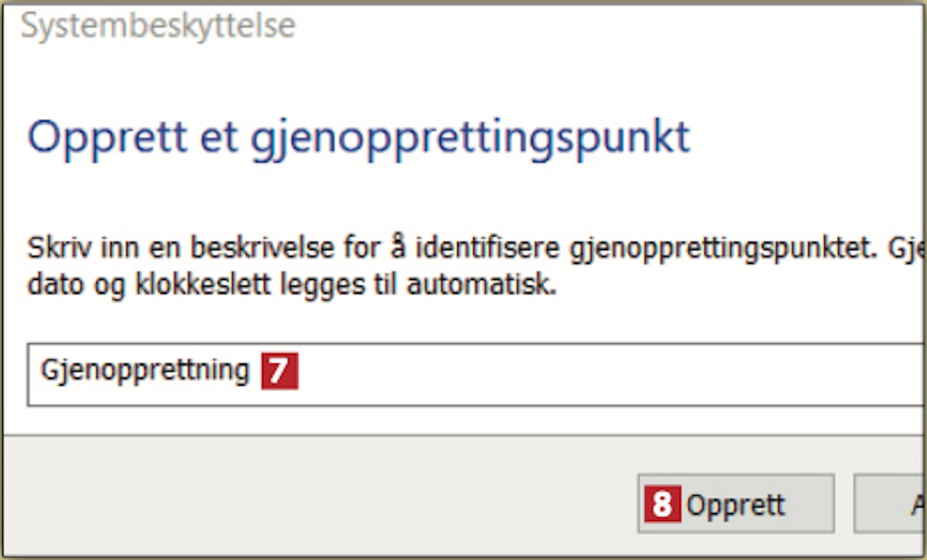
Task: Click the Systembeskyttelse window title
Action: click(x=158, y=26)
